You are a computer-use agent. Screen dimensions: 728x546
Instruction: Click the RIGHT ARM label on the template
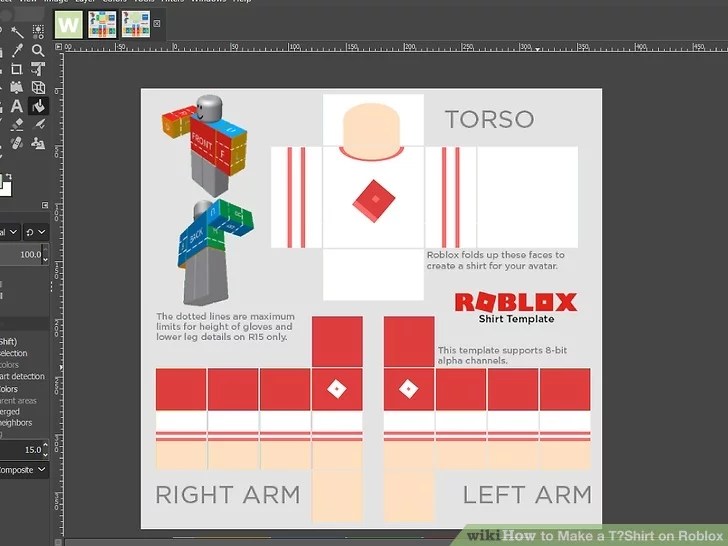(x=228, y=494)
